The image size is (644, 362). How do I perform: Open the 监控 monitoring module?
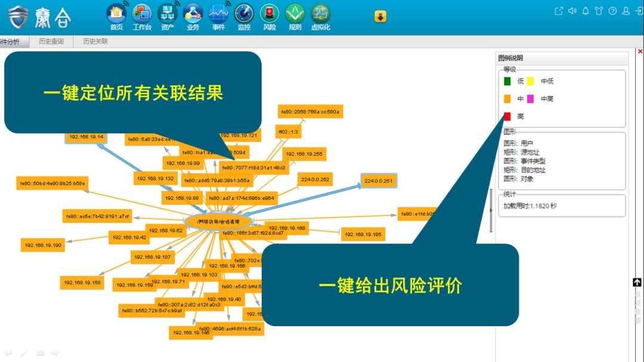tap(244, 15)
